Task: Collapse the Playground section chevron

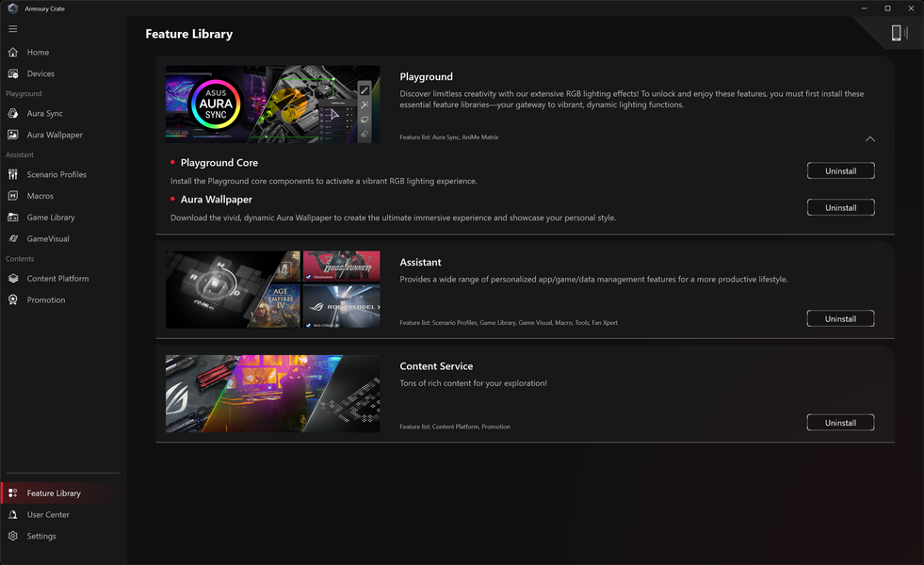Action: (x=869, y=139)
